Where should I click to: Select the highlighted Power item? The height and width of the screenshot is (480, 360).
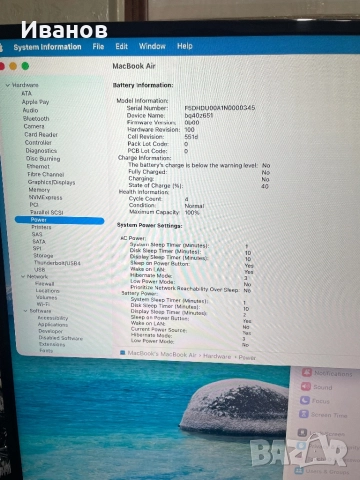point(60,220)
